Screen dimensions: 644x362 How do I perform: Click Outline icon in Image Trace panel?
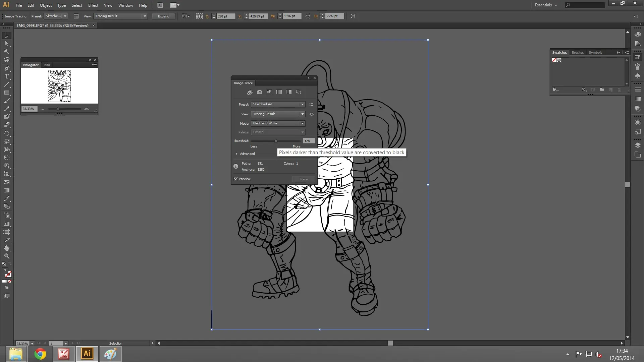pyautogui.click(x=298, y=92)
